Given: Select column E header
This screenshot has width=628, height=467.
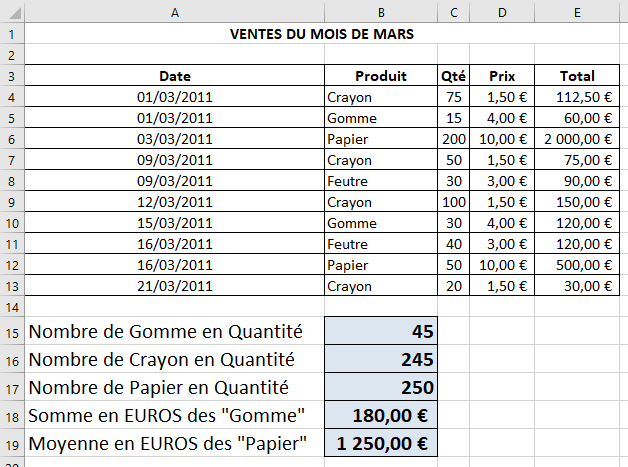Looking at the screenshot, I should (577, 12).
